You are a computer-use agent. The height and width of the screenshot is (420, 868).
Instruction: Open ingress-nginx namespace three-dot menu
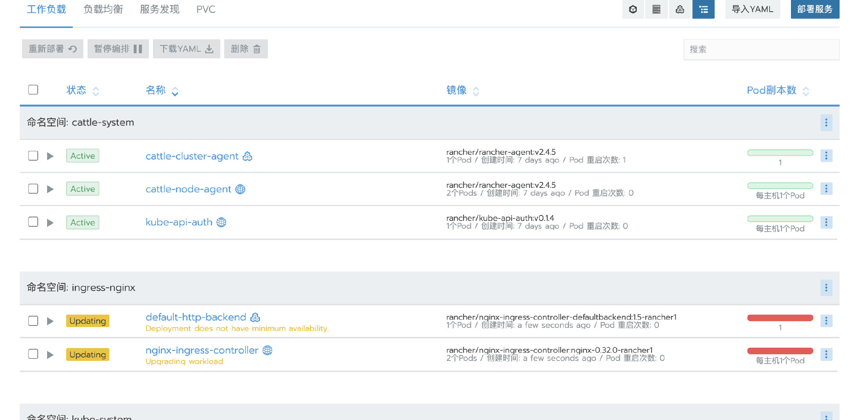[826, 288]
